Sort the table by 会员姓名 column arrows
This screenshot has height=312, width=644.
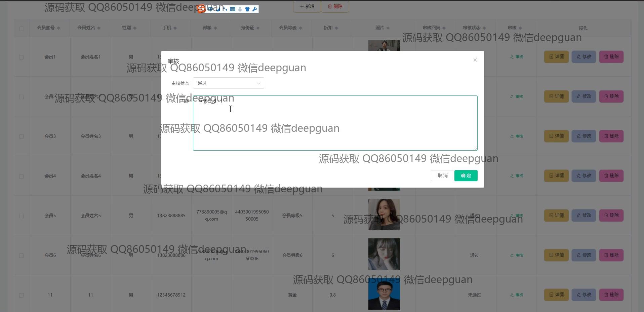point(99,28)
